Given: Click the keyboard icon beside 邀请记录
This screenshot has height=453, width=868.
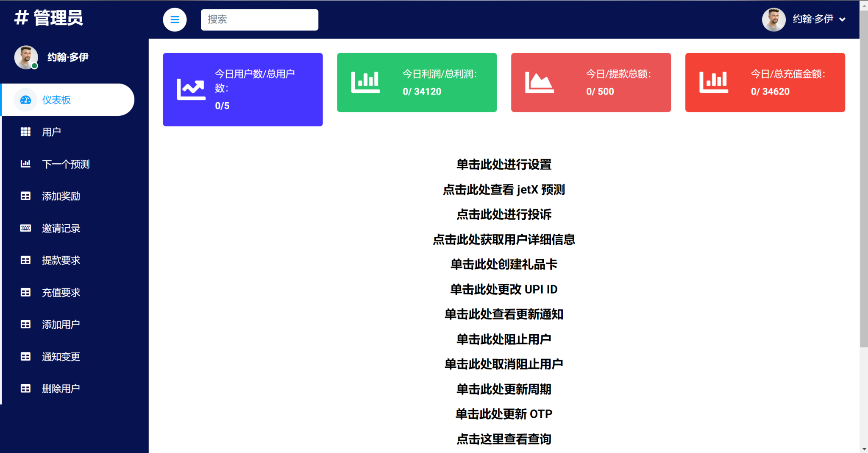Looking at the screenshot, I should click(x=25, y=228).
